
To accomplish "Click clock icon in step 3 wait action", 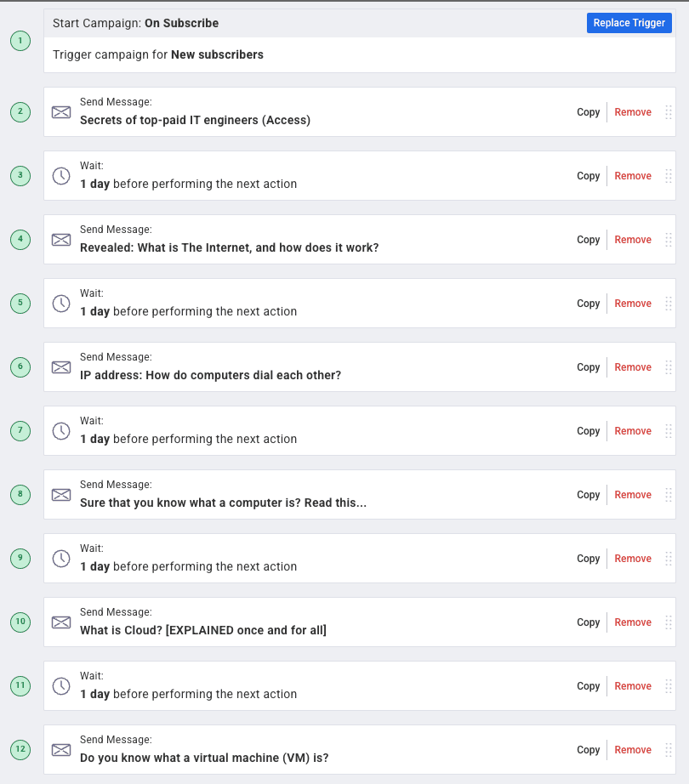I will pyautogui.click(x=61, y=176).
